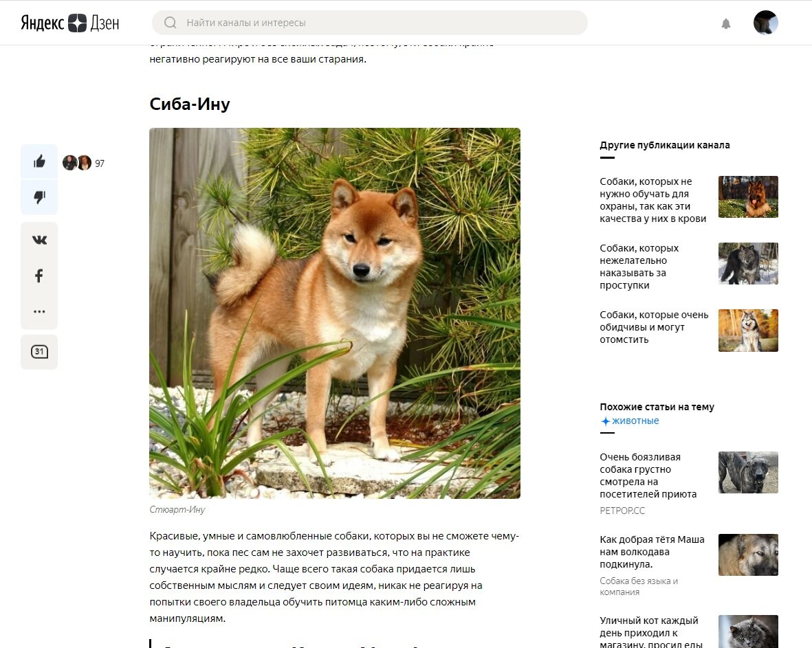Click the Shiba Inu photo
The height and width of the screenshot is (648, 812).
pos(335,313)
